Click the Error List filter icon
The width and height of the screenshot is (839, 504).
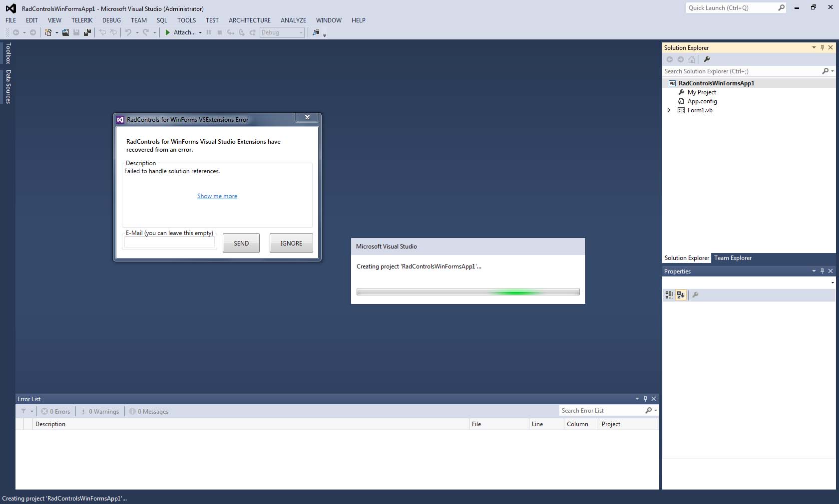click(x=23, y=411)
